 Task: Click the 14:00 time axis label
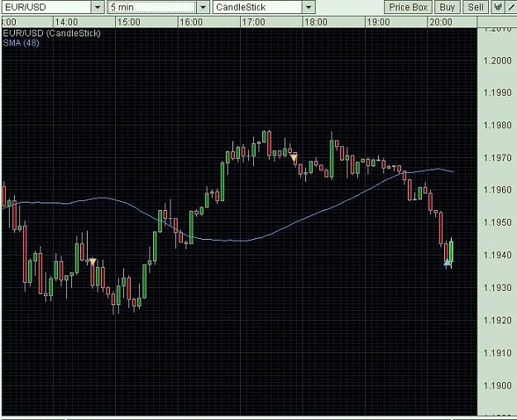pyautogui.click(x=66, y=22)
